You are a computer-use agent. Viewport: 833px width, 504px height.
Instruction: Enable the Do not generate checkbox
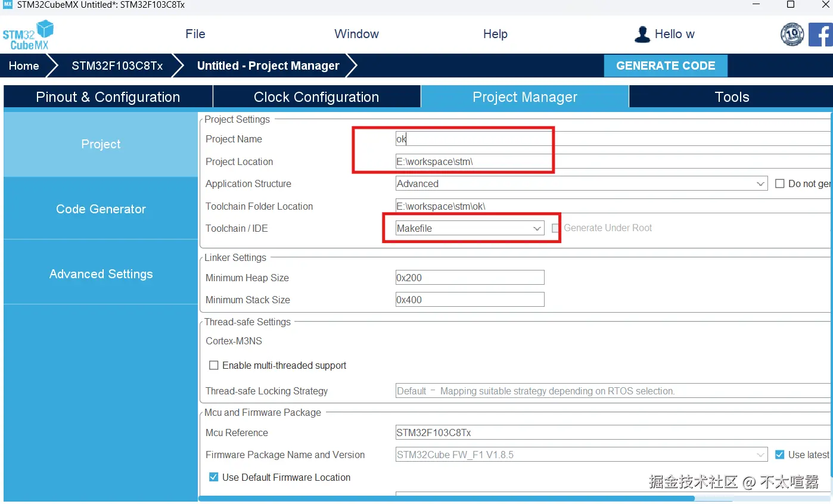[x=779, y=183]
